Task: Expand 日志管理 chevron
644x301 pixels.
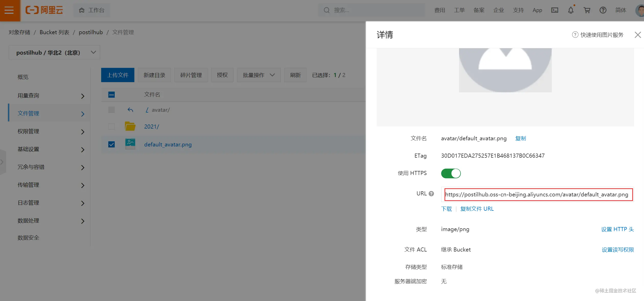Action: click(83, 203)
